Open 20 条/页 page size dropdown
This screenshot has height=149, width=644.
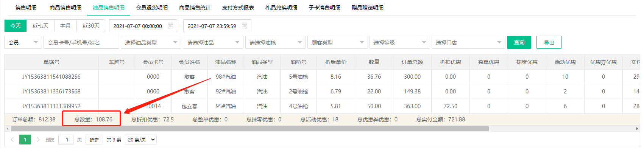tap(140, 140)
